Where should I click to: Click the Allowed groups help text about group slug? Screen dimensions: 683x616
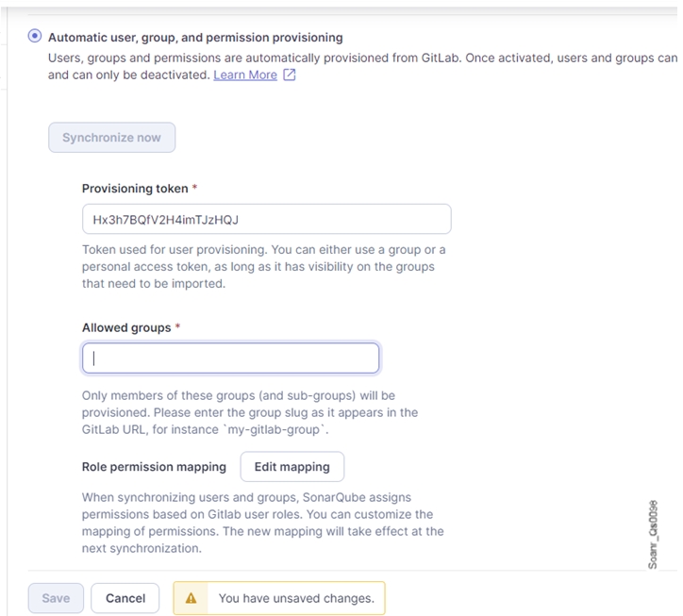pyautogui.click(x=250, y=412)
